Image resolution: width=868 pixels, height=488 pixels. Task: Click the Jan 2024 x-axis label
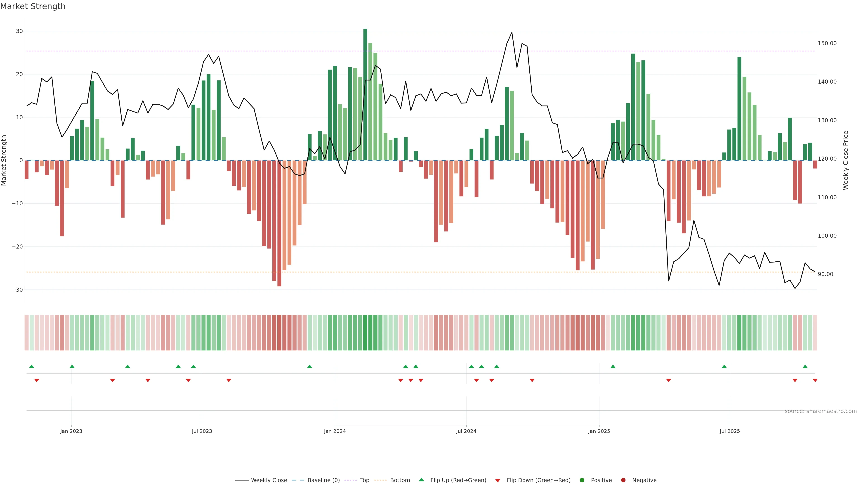(x=335, y=431)
